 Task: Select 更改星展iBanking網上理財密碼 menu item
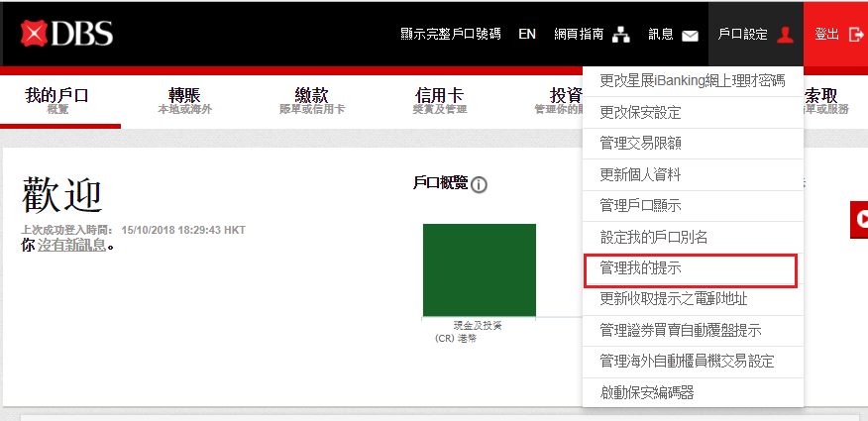click(x=692, y=80)
